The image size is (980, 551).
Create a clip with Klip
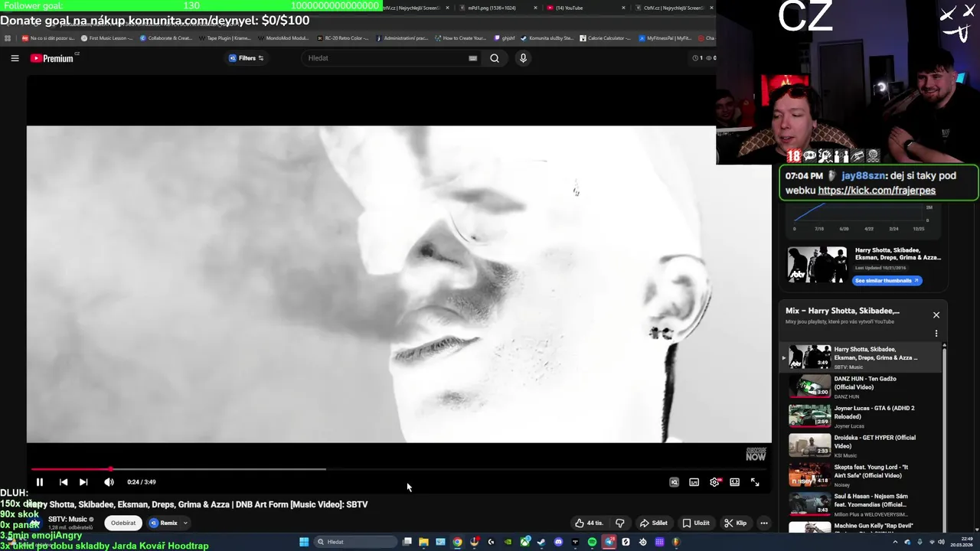pyautogui.click(x=736, y=523)
